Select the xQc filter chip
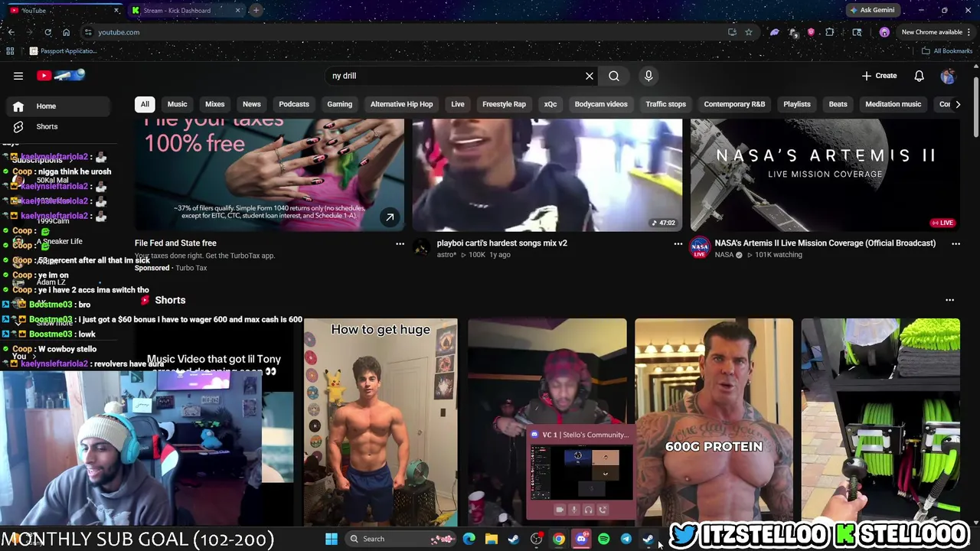This screenshot has height=551, width=980. point(550,104)
